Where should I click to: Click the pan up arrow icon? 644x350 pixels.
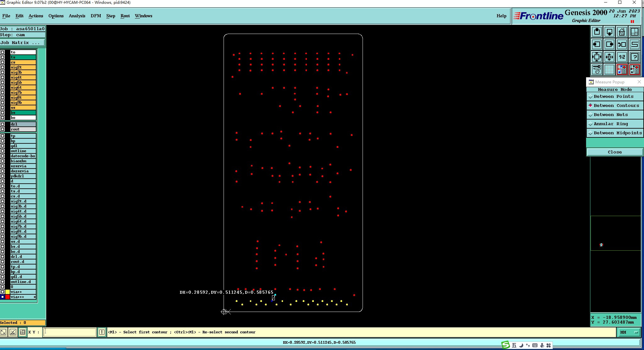[597, 32]
